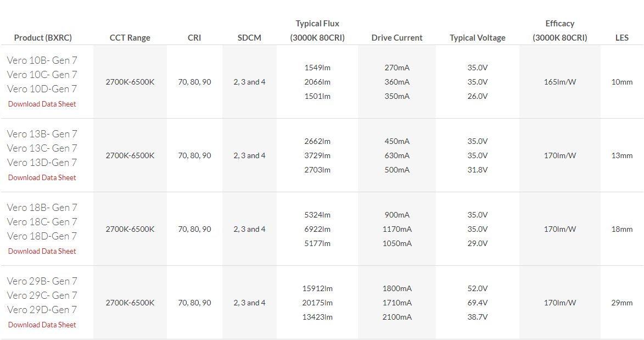Click the 165lm/W efficacy value

(560, 82)
